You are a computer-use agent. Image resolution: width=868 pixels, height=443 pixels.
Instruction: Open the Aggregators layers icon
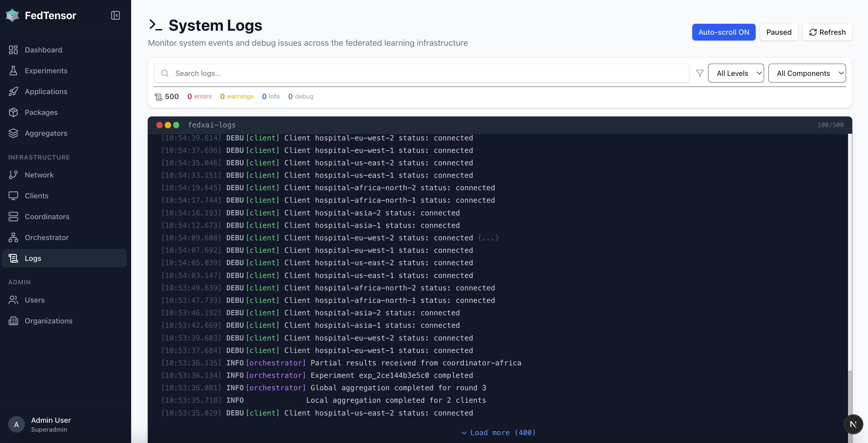[13, 133]
